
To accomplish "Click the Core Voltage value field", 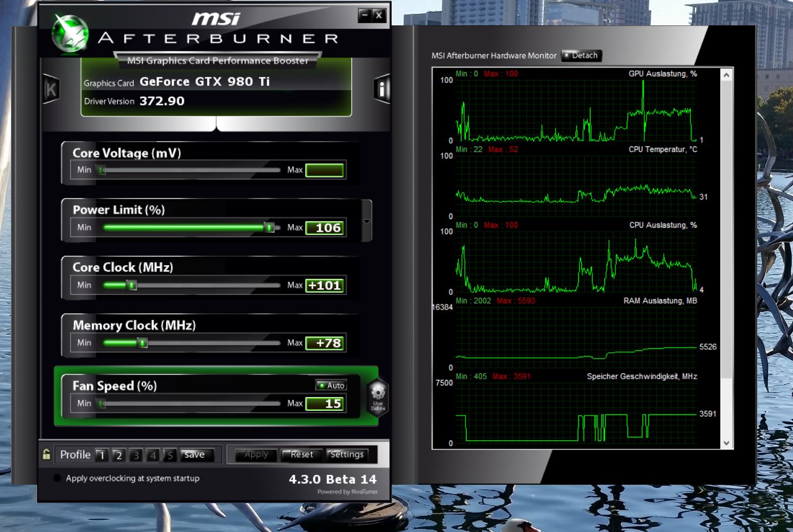I will click(325, 170).
